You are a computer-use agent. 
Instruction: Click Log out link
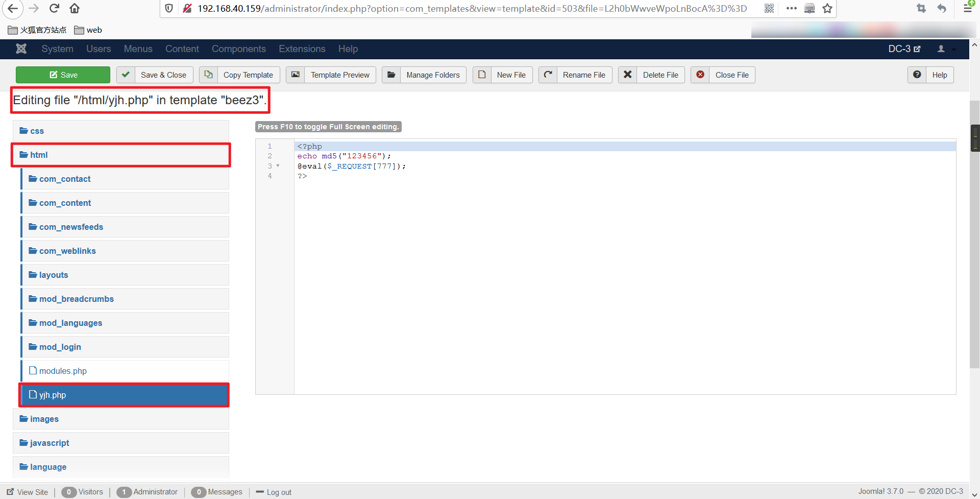click(x=274, y=492)
